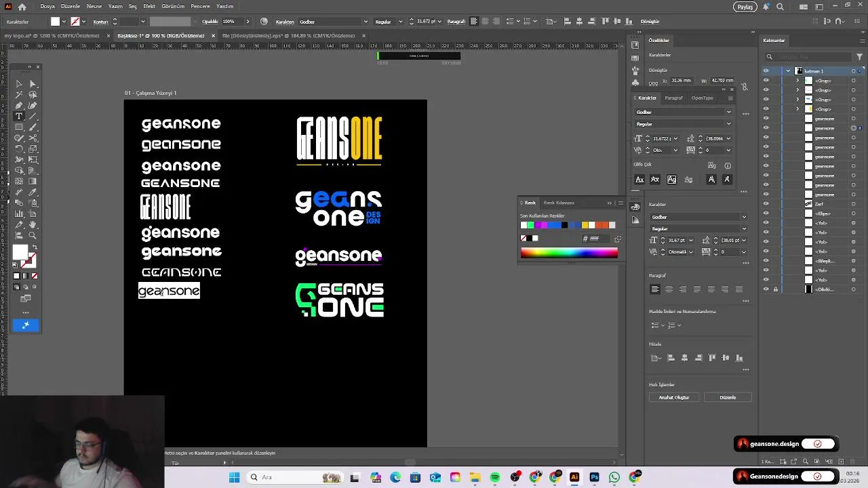Click the Windows Start button
868x488 pixels.
234,477
